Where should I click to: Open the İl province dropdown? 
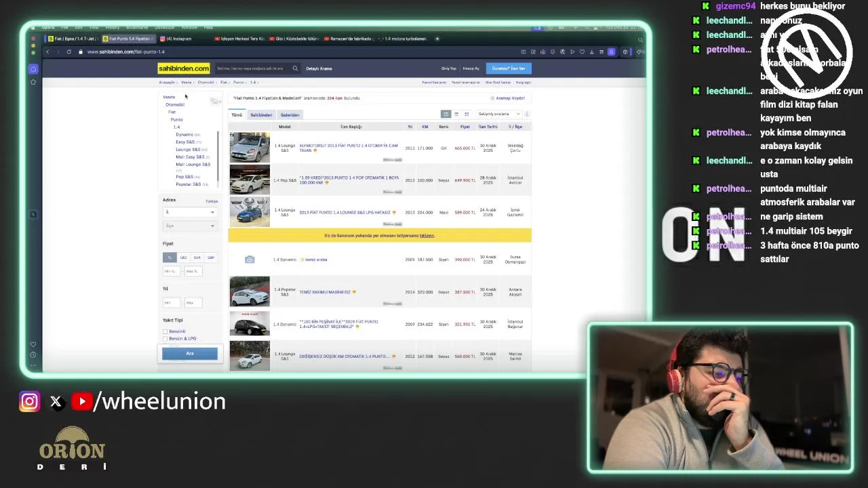189,212
